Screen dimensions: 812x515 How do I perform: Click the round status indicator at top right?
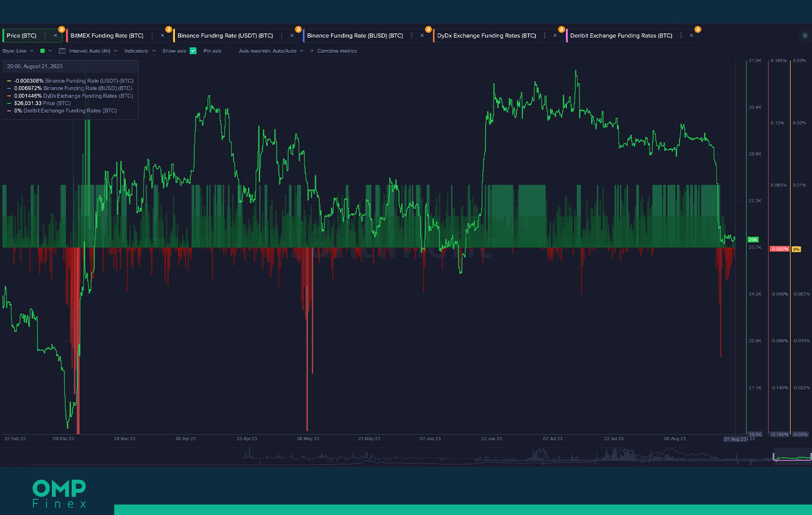(805, 36)
